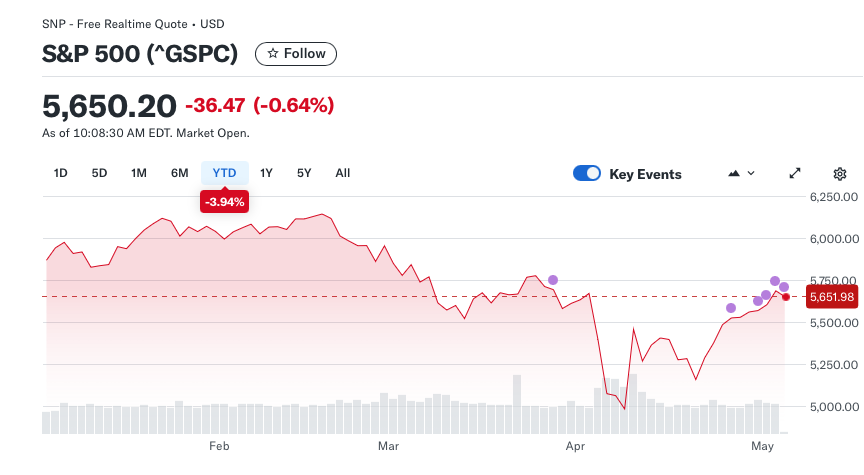Image resolution: width=864 pixels, height=475 pixels.
Task: Click the red current price dot on chart
Action: (786, 297)
